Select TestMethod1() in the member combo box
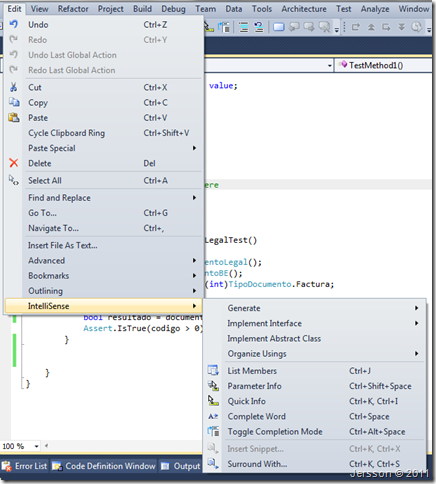This screenshot has height=484, width=436. [383, 65]
